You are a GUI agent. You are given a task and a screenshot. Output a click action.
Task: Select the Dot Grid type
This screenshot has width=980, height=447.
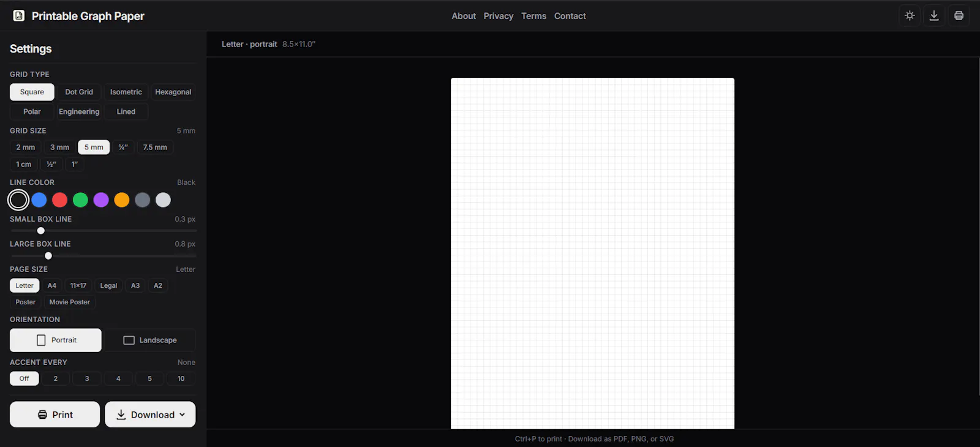(x=79, y=92)
